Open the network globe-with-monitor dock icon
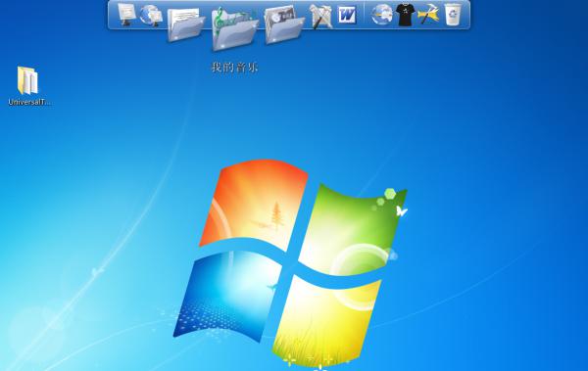This screenshot has width=588, height=371. pyautogui.click(x=151, y=15)
